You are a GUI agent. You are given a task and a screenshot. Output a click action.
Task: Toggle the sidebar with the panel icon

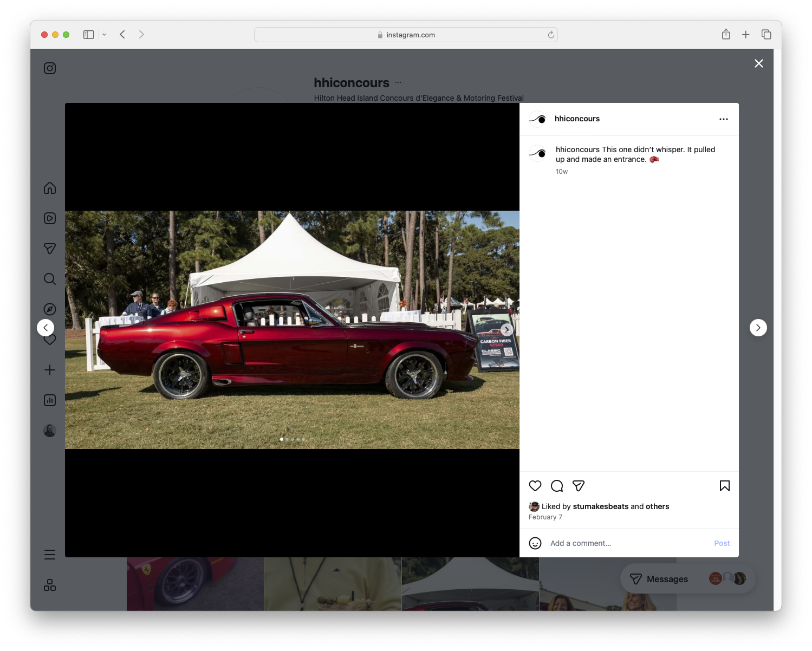click(88, 34)
